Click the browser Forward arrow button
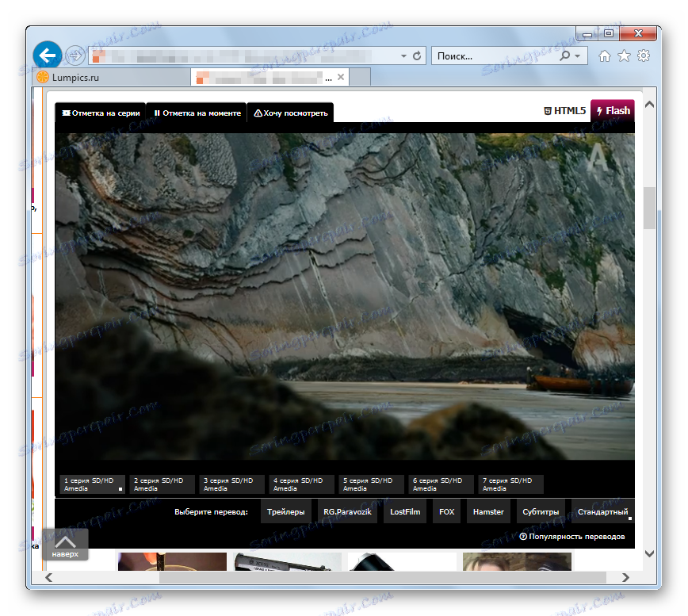This screenshot has height=616, width=688. click(x=75, y=55)
